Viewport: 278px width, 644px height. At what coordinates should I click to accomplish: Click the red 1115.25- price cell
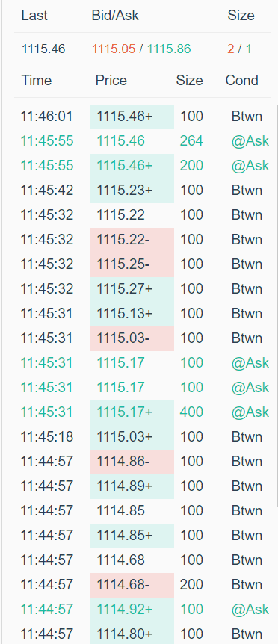(132, 264)
